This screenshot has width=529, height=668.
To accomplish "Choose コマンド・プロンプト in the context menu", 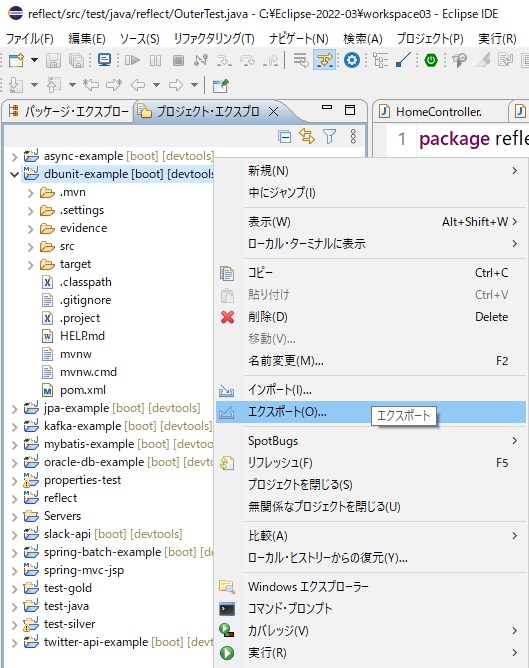I will [371, 609].
